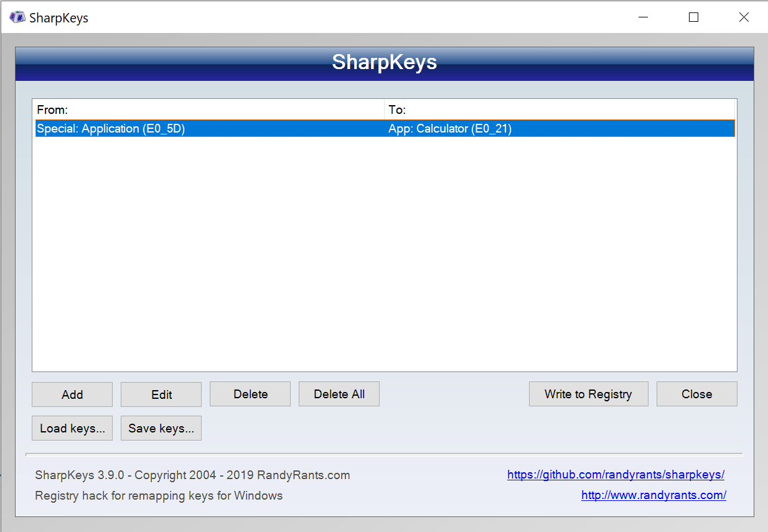
Task: Open a saved key file with Load keys
Action: [72, 427]
